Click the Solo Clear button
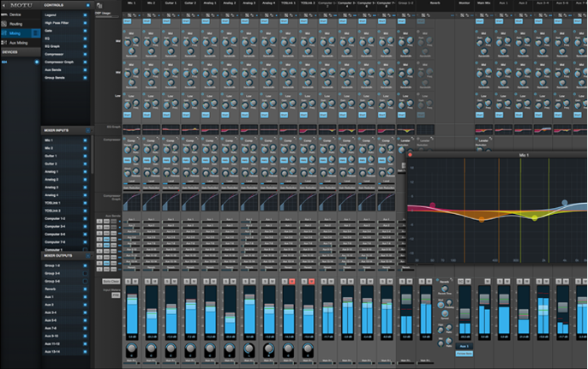 click(111, 281)
